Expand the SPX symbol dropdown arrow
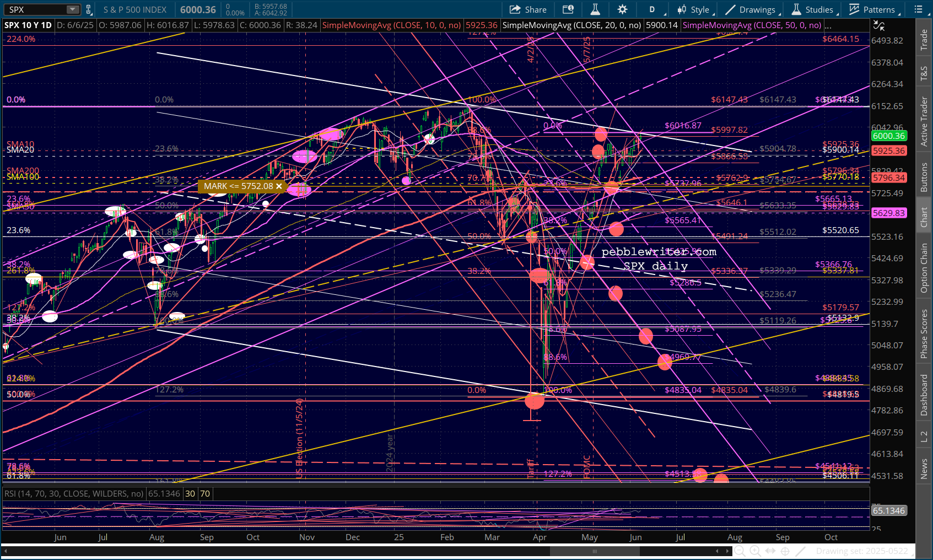933x560 pixels. [x=73, y=9]
